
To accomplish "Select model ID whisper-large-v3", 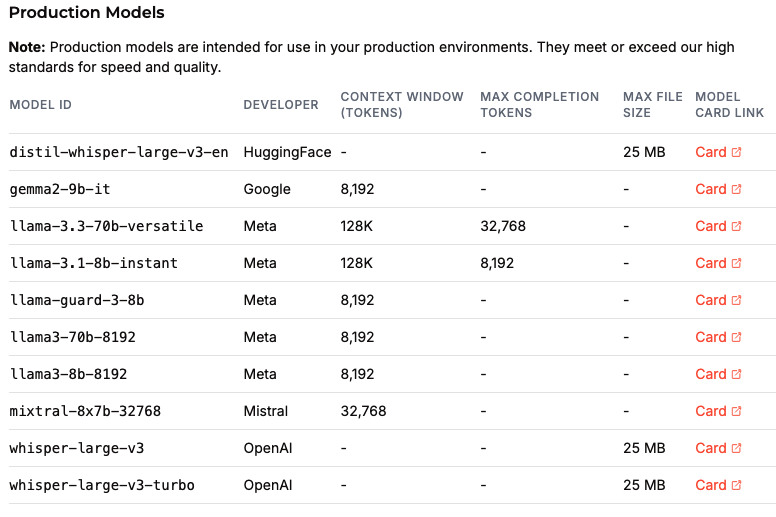I will (x=77, y=448).
